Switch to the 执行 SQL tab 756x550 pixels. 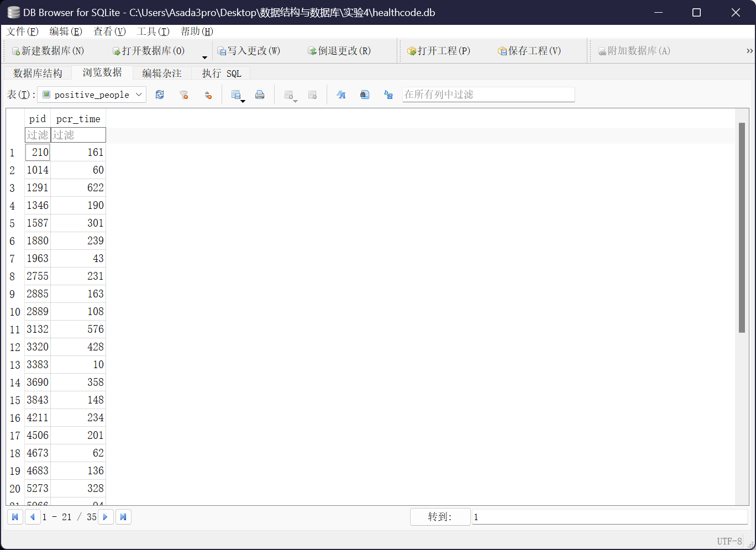[221, 73]
